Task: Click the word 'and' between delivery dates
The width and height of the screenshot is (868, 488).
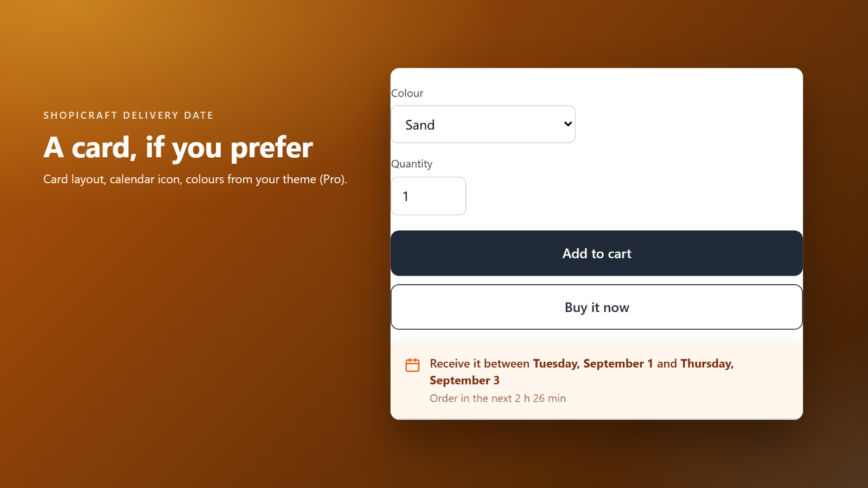Action: (667, 363)
